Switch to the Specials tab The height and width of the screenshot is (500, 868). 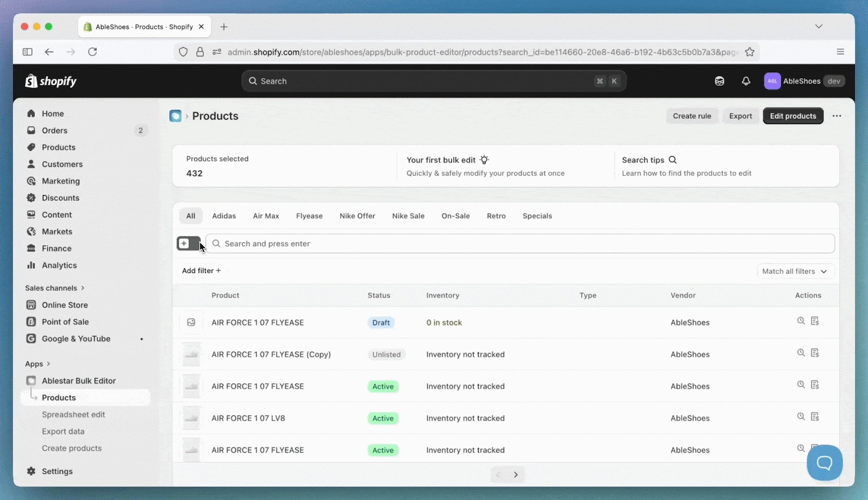point(537,216)
